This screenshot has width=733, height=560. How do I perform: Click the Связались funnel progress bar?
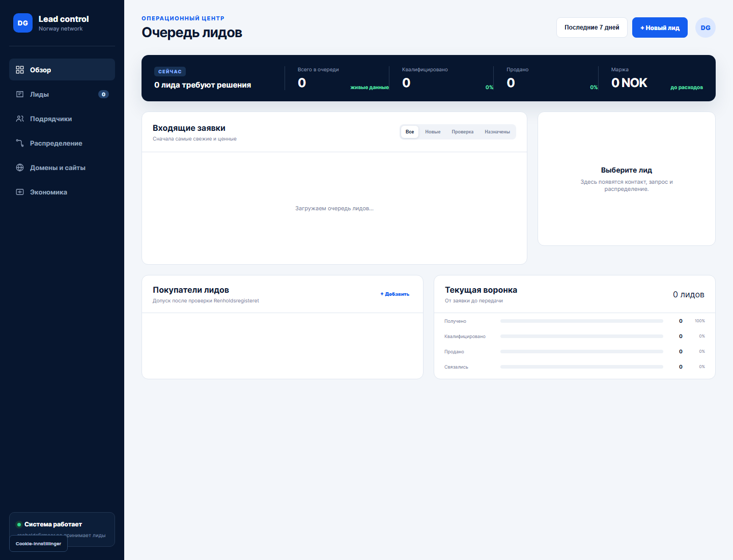tap(582, 367)
